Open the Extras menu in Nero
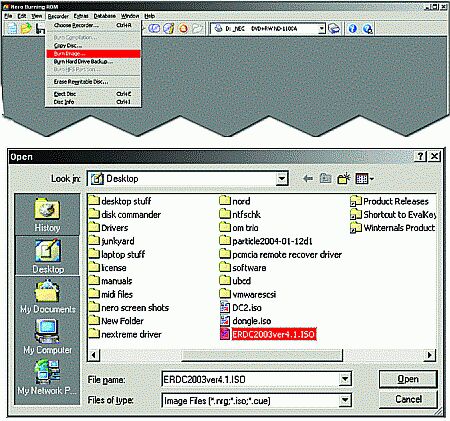This screenshot has height=421, width=450. tap(81, 16)
